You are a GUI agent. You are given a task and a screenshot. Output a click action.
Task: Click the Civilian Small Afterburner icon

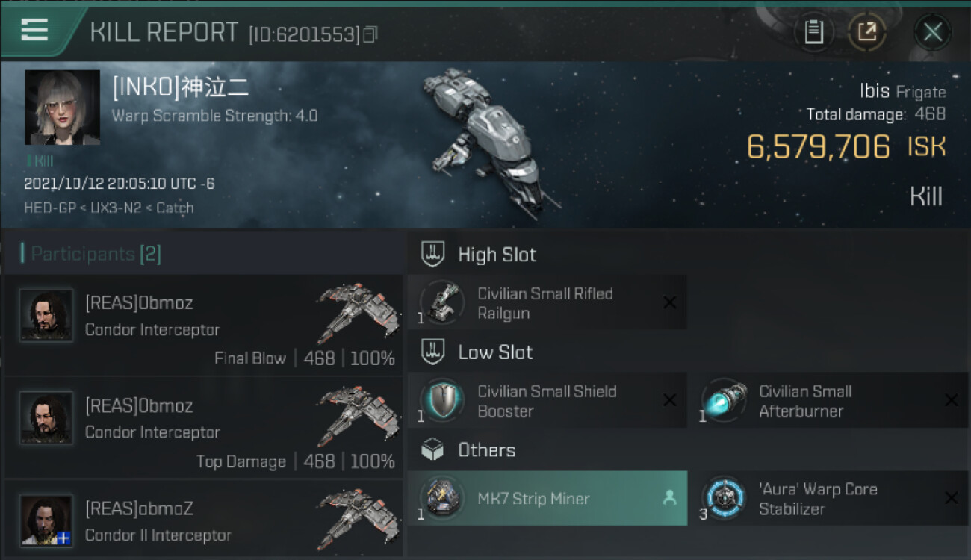(724, 401)
